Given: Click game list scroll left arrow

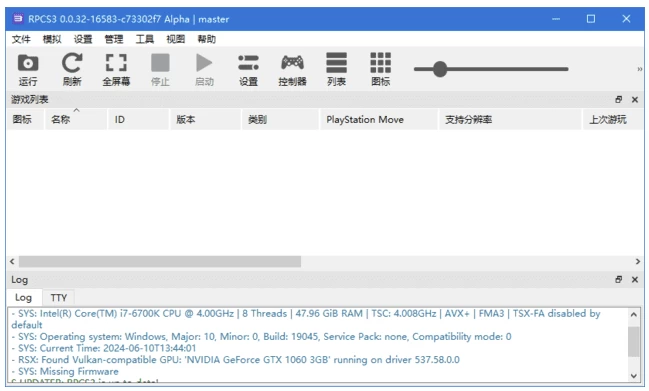Looking at the screenshot, I should (12, 261).
